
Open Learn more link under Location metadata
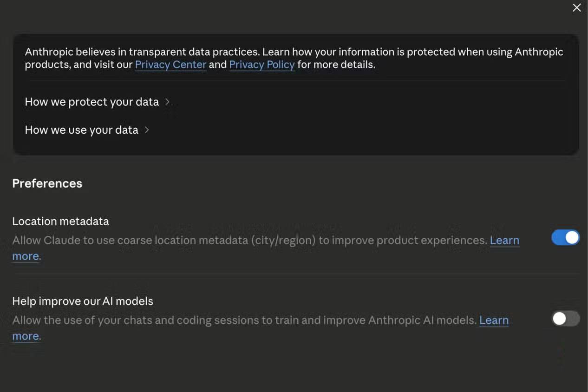pyautogui.click(x=504, y=240)
